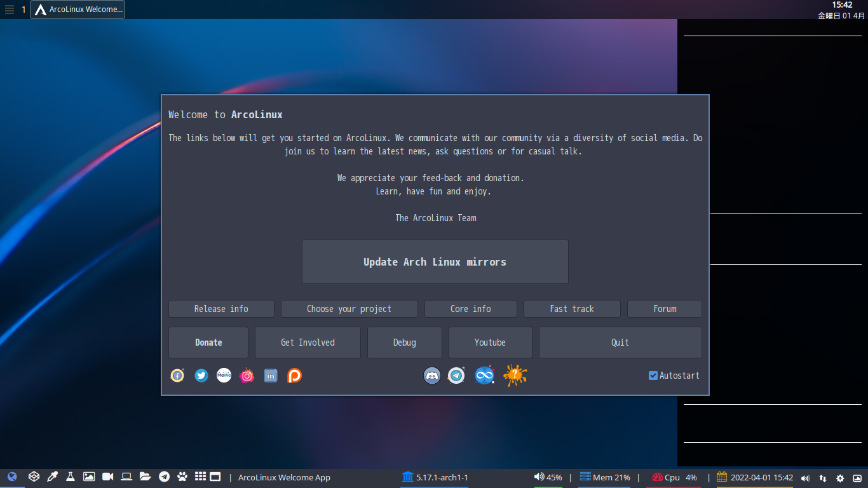Open the Twitter bird icon
This screenshot has height=488, width=868.
coord(201,376)
